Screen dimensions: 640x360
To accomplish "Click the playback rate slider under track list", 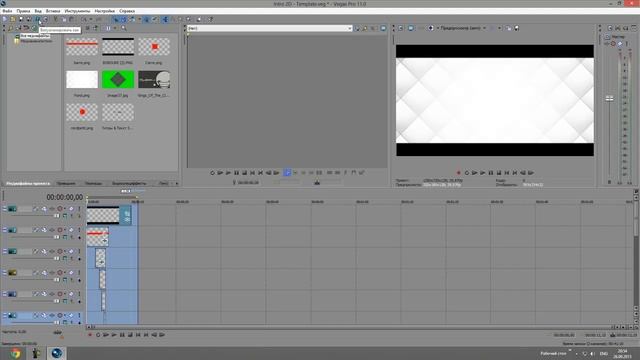I will [x=58, y=333].
